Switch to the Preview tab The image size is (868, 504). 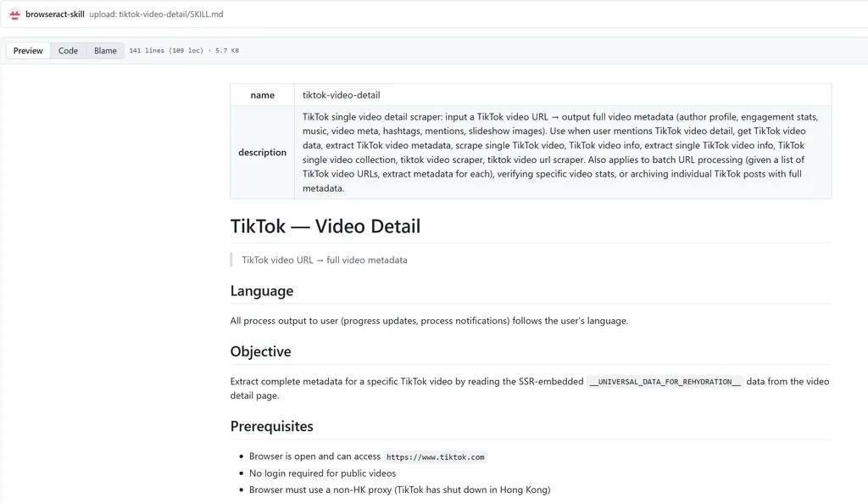28,50
